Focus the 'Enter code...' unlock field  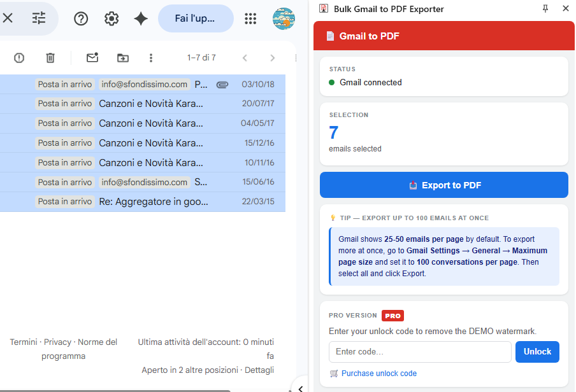tap(420, 352)
